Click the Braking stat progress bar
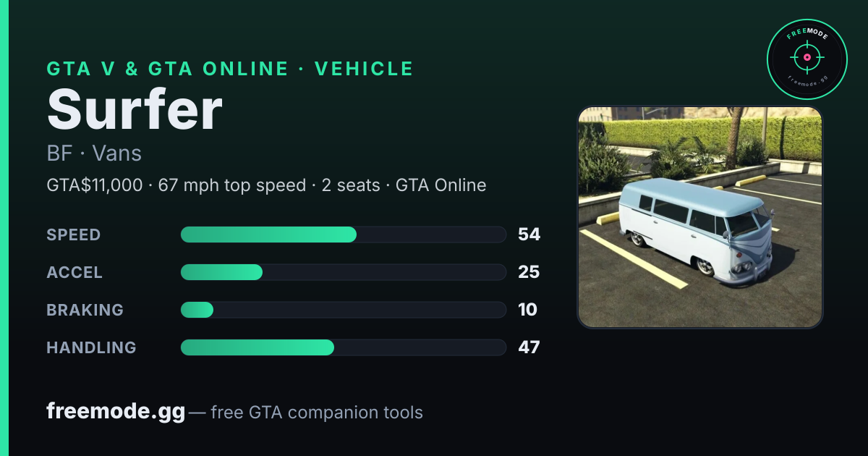Screen dimensions: 868x456 [x=343, y=310]
